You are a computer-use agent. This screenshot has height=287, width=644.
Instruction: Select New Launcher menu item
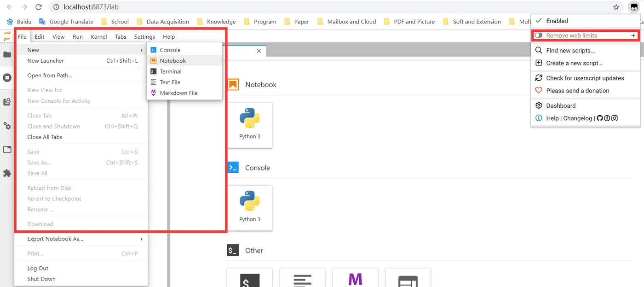(81, 61)
